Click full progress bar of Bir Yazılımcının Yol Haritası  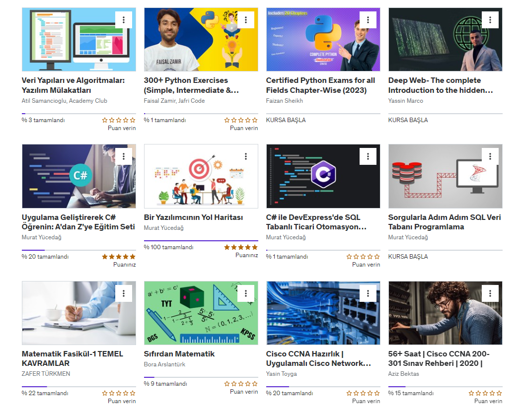click(x=201, y=240)
